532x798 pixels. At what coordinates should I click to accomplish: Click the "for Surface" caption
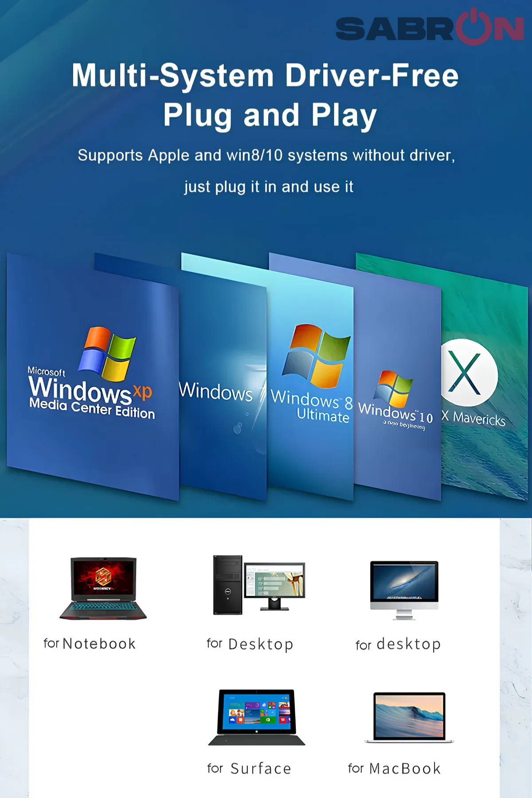[249, 768]
